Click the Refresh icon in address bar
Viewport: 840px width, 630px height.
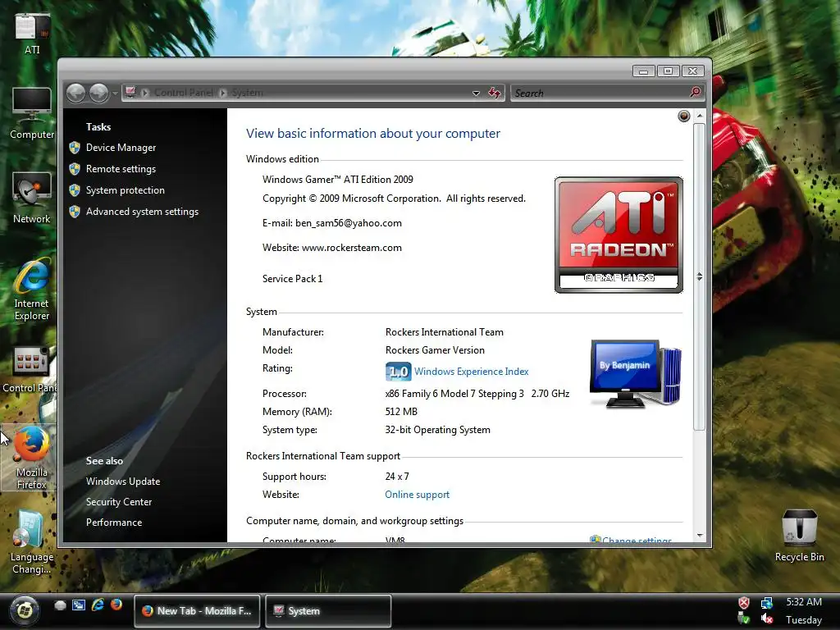495,93
